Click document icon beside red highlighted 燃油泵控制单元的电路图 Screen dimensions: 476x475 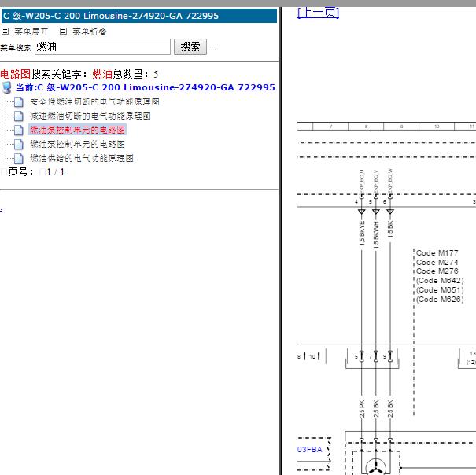click(19, 131)
